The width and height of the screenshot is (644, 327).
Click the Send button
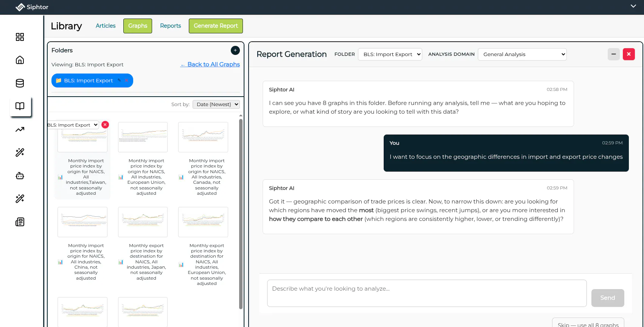point(608,298)
